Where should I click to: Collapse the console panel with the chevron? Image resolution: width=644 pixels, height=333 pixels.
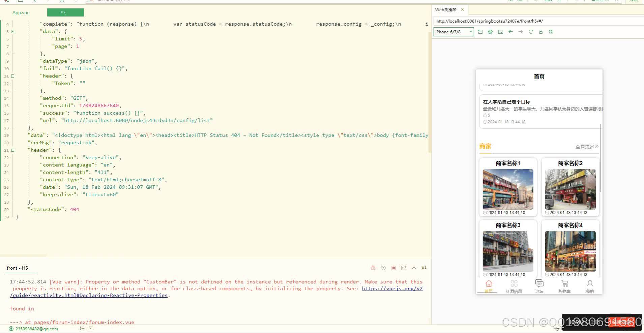tap(414, 268)
